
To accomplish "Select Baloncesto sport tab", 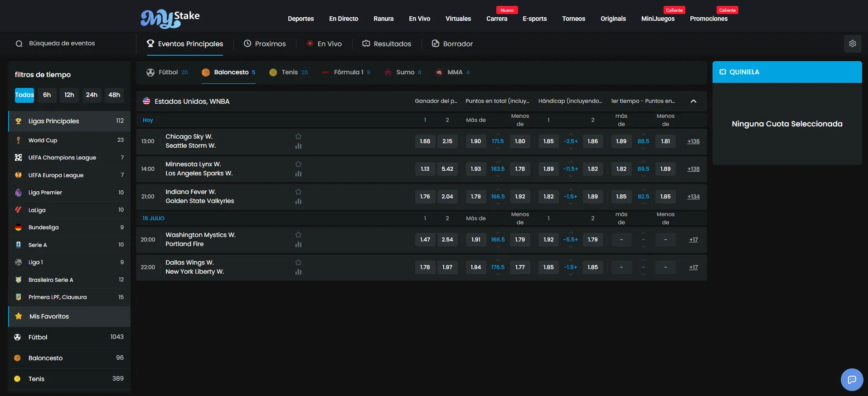I will pos(229,72).
